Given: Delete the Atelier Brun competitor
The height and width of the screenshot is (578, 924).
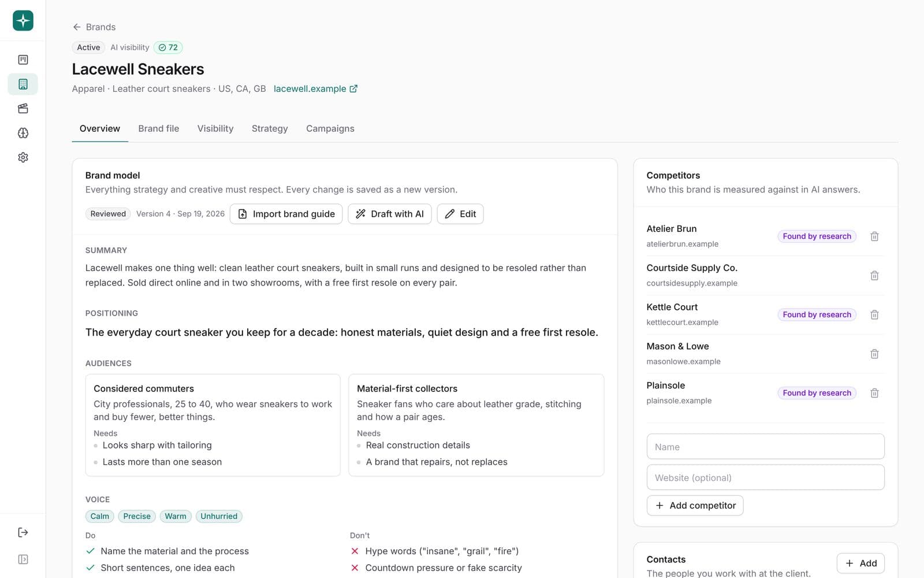Looking at the screenshot, I should point(874,236).
